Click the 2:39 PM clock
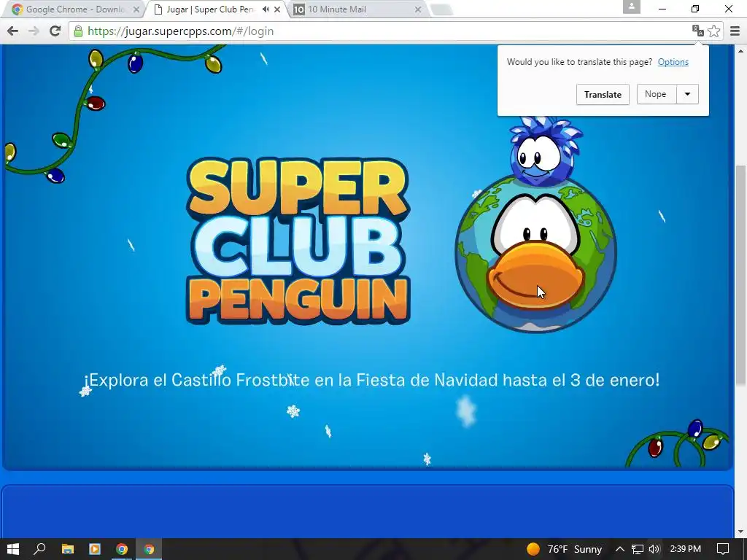 tap(686, 549)
